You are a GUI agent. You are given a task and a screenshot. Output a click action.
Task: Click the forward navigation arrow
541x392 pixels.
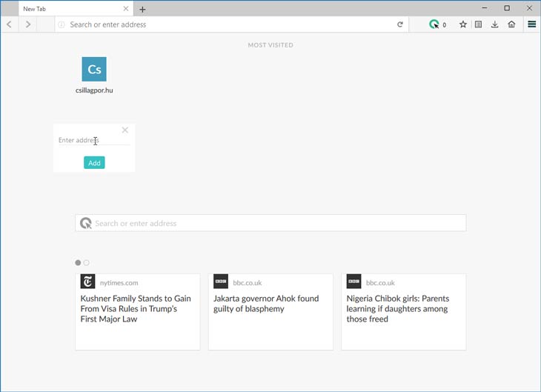28,24
